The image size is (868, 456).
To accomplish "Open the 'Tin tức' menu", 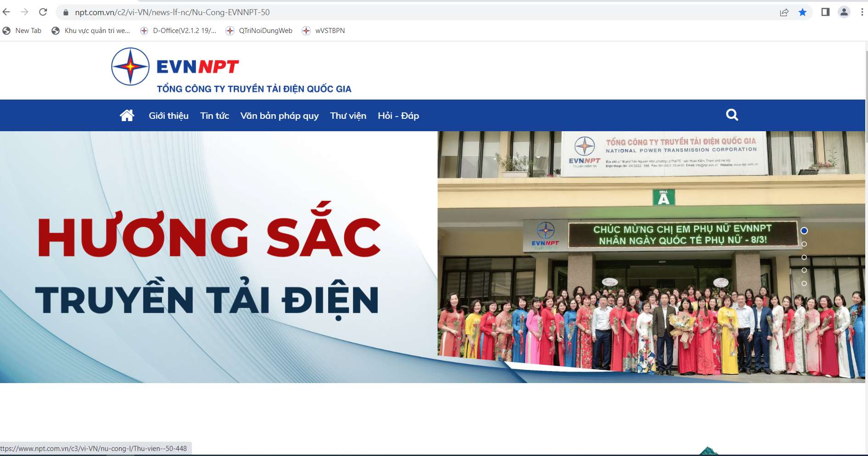I will pos(214,116).
